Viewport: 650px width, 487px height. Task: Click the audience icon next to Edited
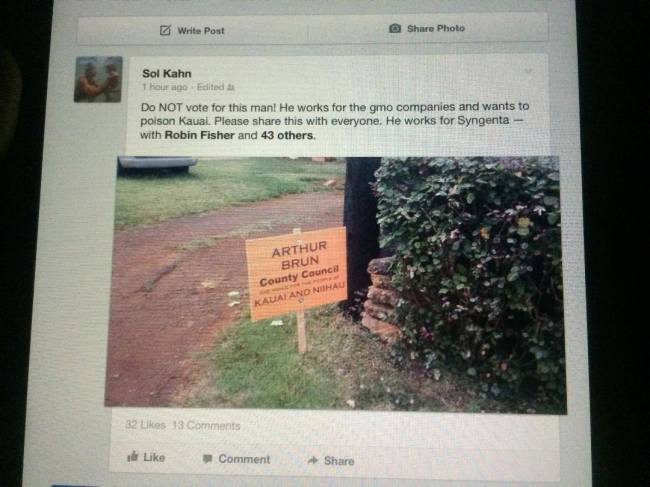(231, 87)
